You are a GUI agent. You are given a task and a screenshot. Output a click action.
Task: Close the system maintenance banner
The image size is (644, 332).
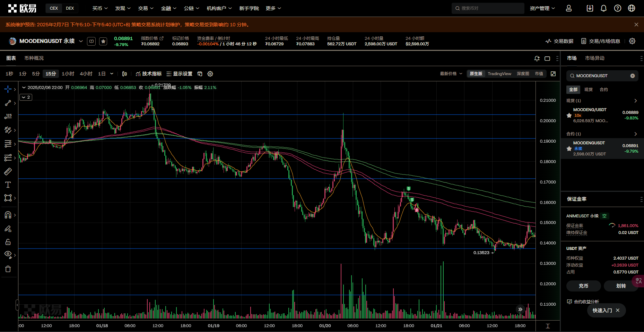636,25
